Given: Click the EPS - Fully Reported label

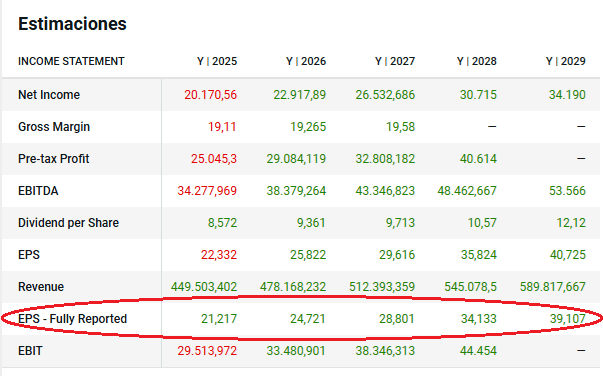Looking at the screenshot, I should [x=72, y=319].
